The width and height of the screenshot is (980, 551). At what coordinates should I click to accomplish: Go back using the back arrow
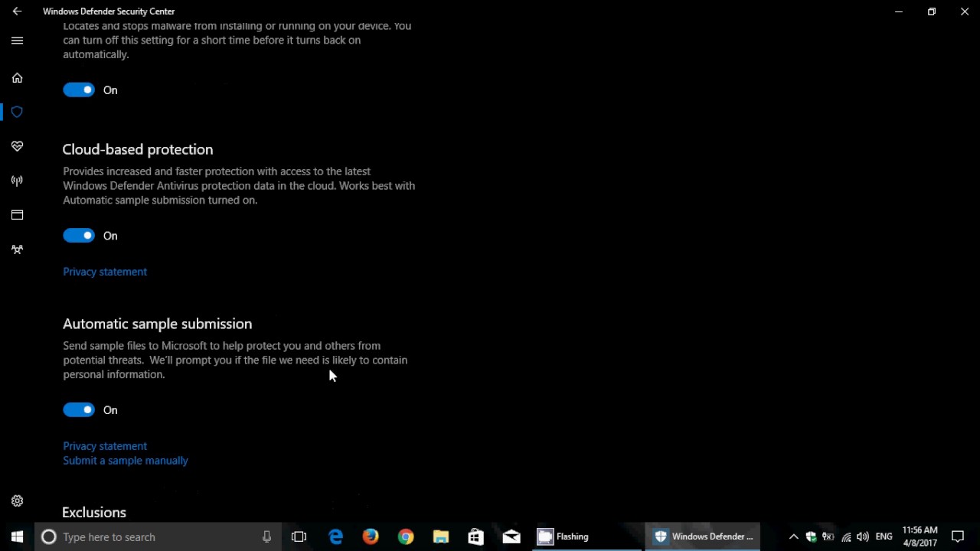click(x=17, y=11)
